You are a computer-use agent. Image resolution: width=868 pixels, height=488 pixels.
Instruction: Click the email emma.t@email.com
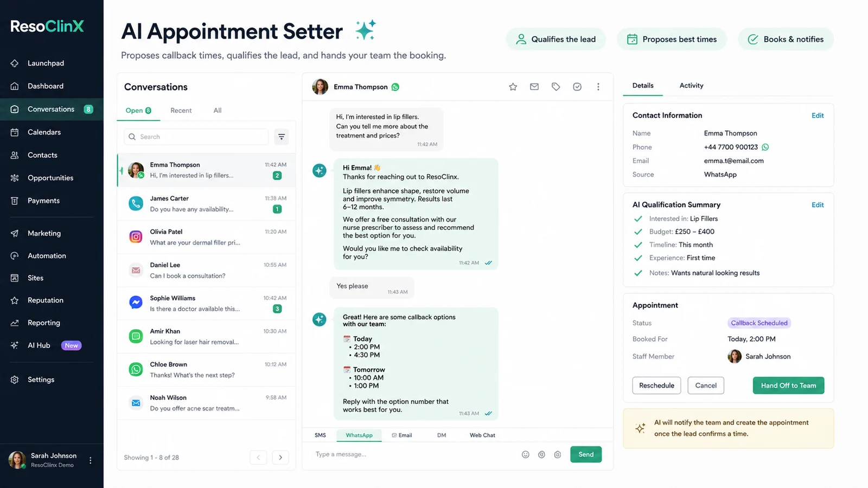[733, 161]
